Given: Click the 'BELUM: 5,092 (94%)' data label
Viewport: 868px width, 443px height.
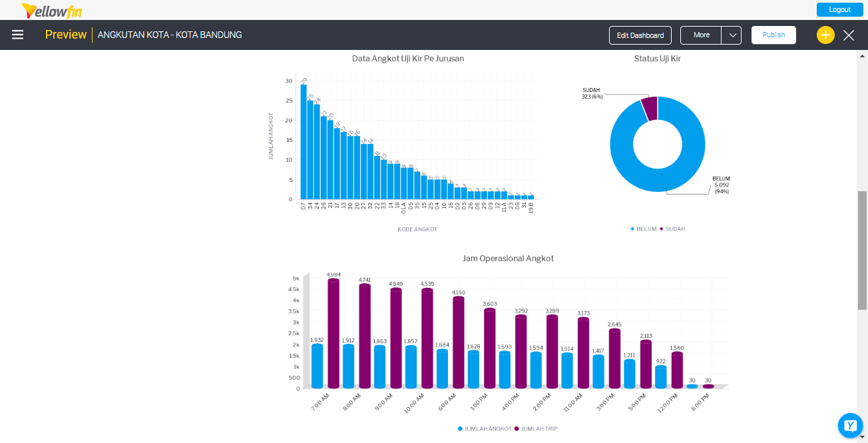Looking at the screenshot, I should (x=722, y=185).
